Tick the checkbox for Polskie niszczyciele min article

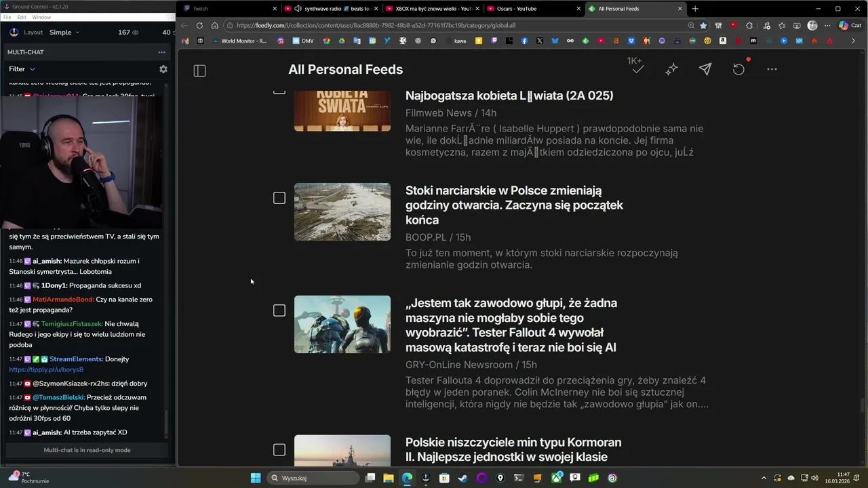pos(279,450)
